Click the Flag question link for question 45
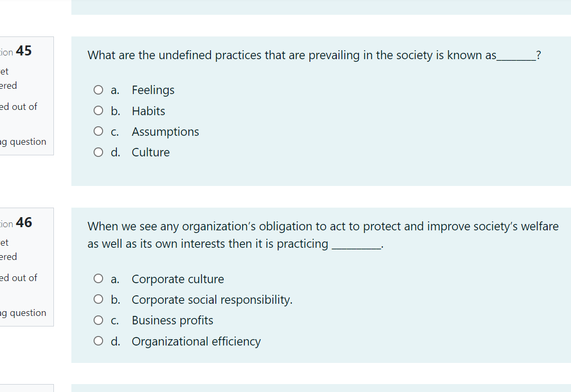The height and width of the screenshot is (392, 571). pyautogui.click(x=23, y=141)
